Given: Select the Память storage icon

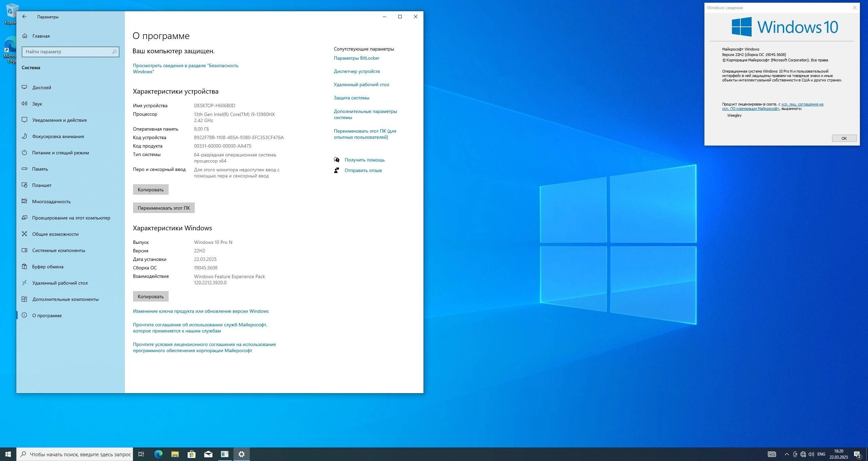Looking at the screenshot, I should click(24, 169).
